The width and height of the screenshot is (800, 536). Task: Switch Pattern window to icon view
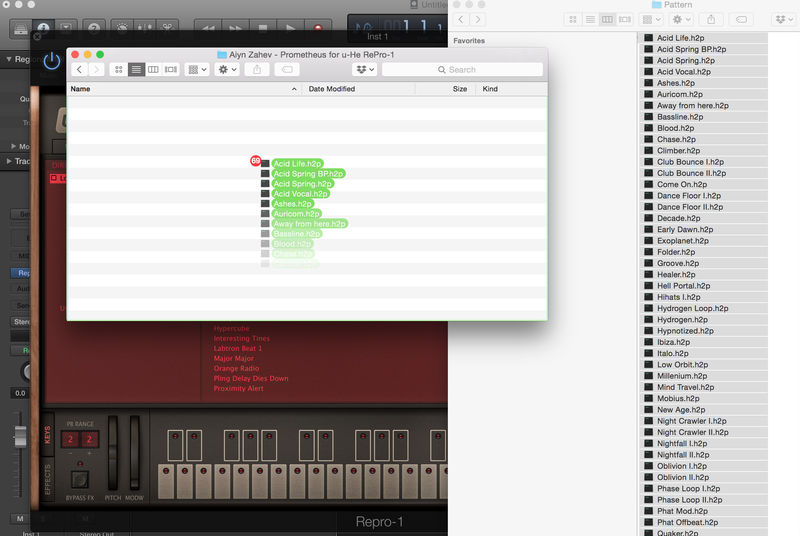573,19
